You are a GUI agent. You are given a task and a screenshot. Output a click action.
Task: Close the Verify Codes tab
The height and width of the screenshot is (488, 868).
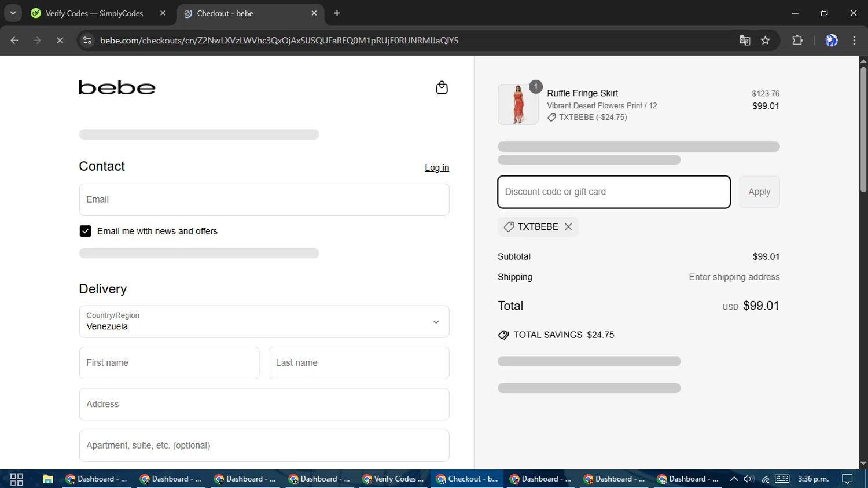point(163,13)
